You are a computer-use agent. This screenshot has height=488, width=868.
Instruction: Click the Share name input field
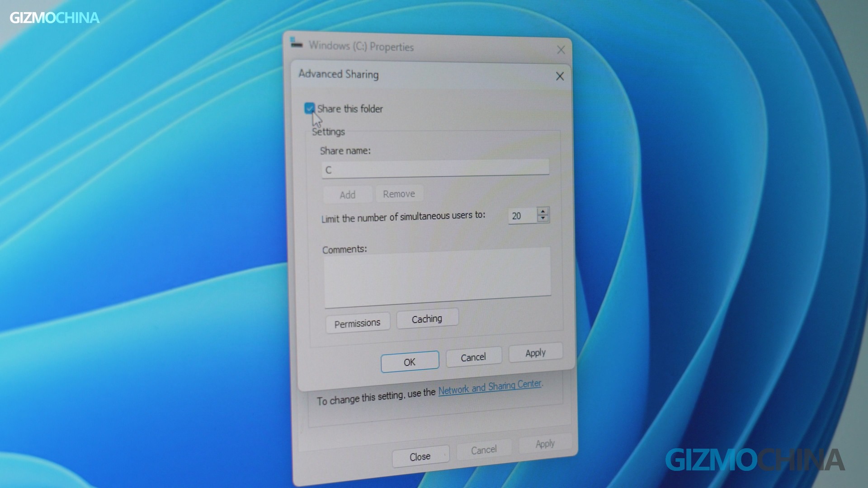click(435, 168)
